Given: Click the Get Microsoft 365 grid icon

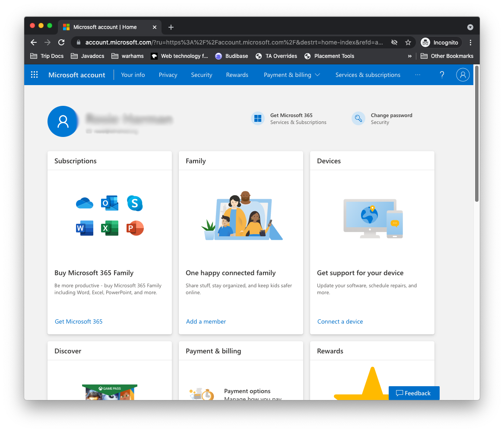Looking at the screenshot, I should click(257, 118).
